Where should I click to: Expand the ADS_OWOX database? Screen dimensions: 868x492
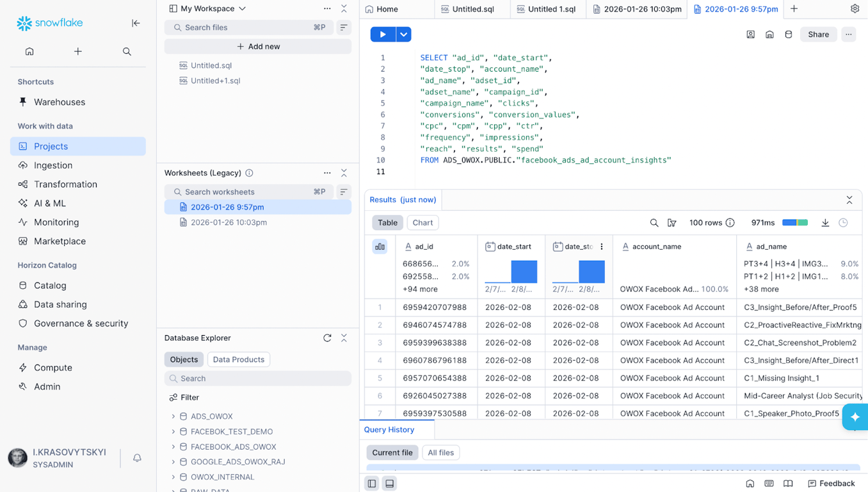pyautogui.click(x=173, y=416)
